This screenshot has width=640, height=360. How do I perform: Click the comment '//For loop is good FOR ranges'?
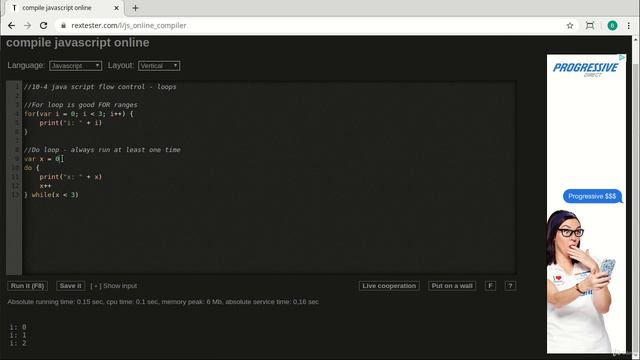80,105
